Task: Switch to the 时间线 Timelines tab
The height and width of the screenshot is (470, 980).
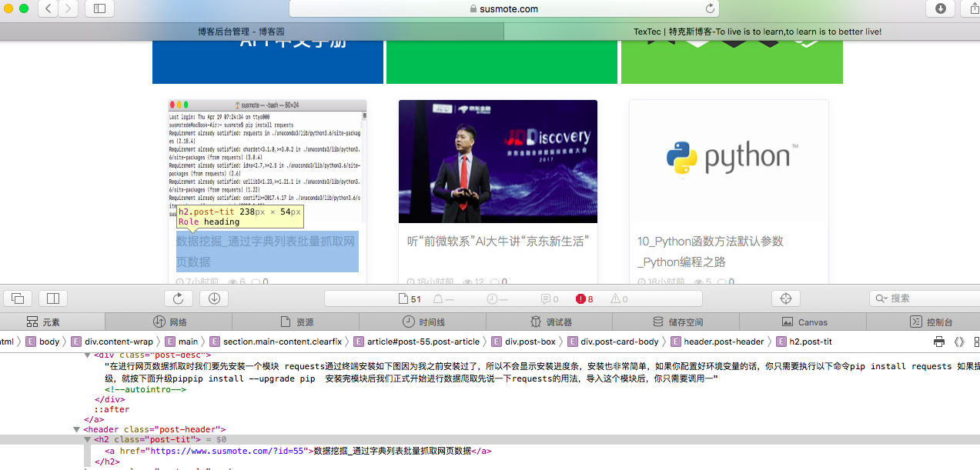Action: point(423,322)
